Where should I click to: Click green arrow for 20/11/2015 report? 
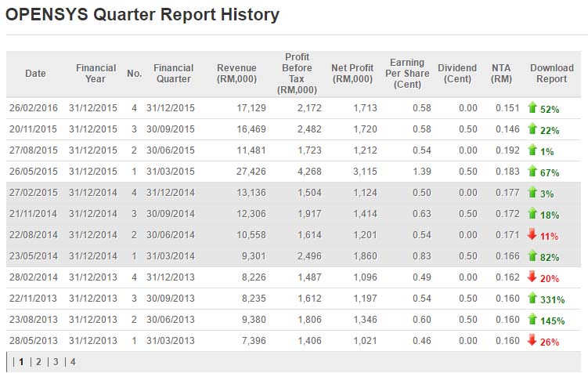[x=532, y=129]
